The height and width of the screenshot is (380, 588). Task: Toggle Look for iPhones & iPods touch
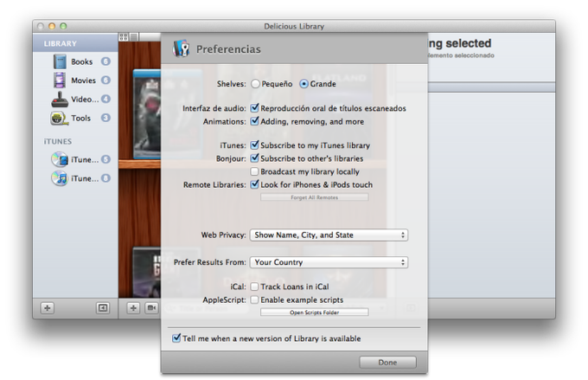point(254,184)
